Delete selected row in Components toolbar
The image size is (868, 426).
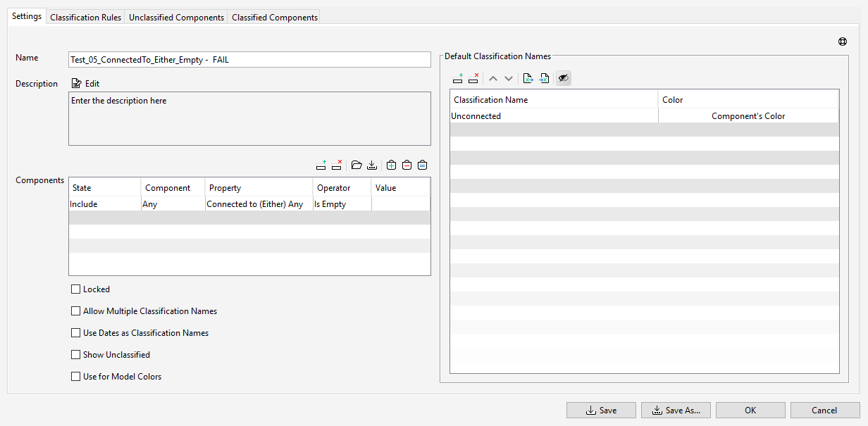pos(337,165)
